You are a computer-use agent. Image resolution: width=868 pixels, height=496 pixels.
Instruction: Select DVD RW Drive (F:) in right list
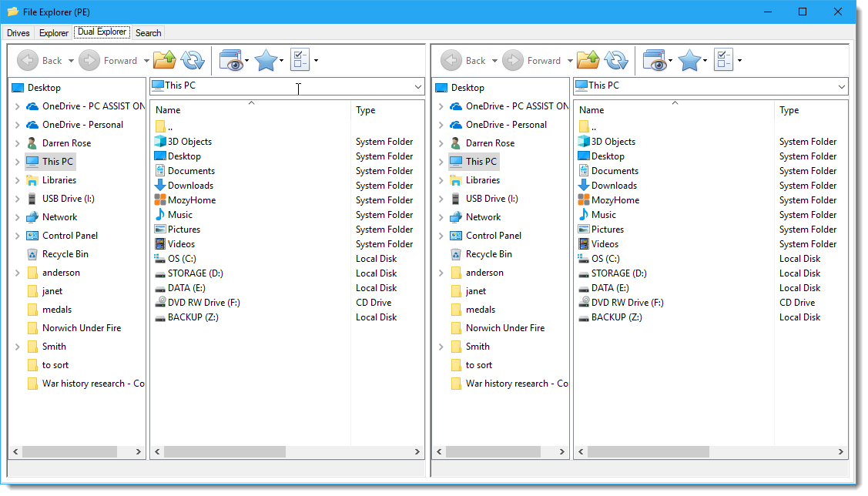coord(627,303)
